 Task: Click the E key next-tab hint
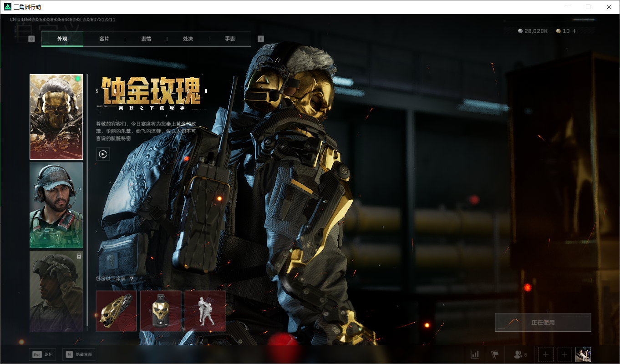click(261, 39)
